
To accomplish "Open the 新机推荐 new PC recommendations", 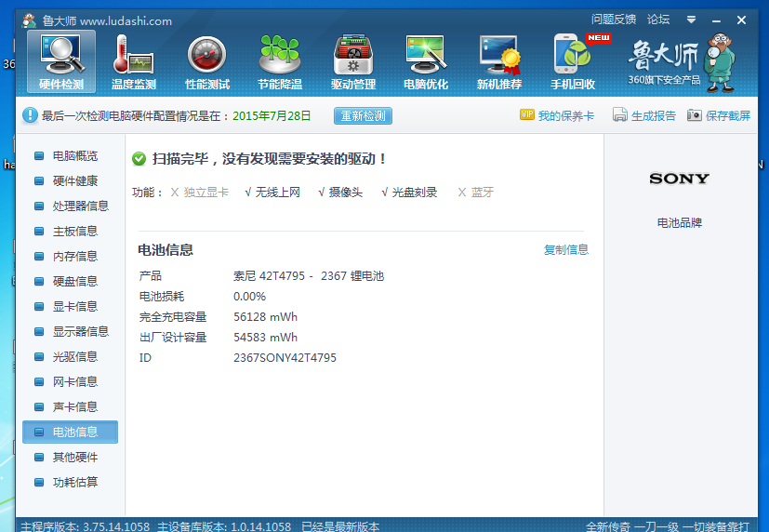I will tap(499, 61).
